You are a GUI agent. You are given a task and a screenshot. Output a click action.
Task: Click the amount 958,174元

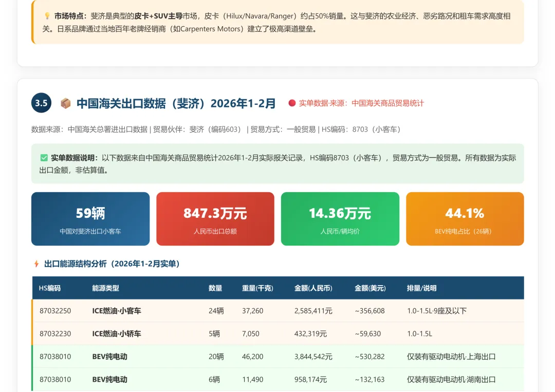pos(310,379)
